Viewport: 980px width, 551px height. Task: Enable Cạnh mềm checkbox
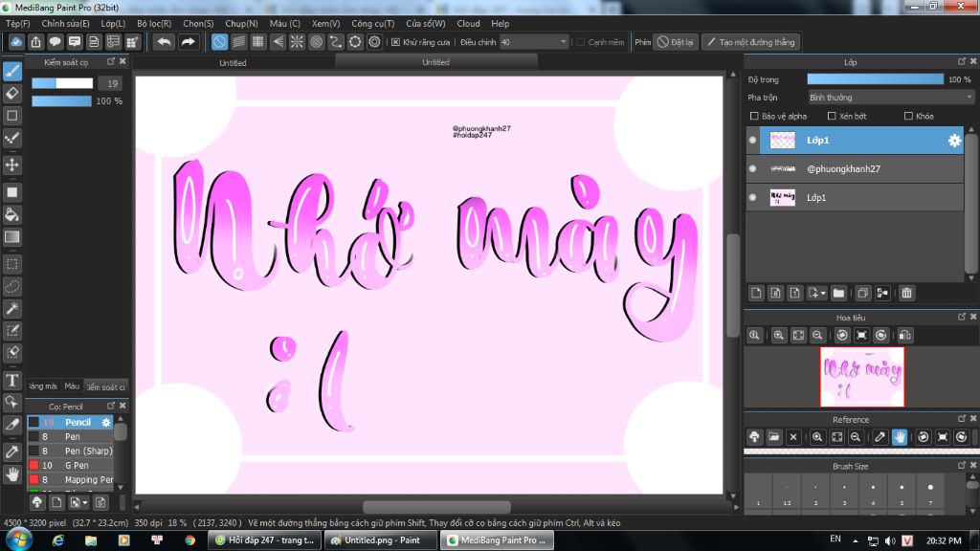581,42
